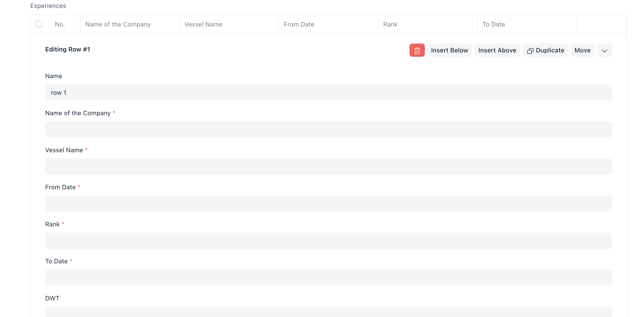The height and width of the screenshot is (317, 644).
Task: Focus the Name of the Company field
Action: point(328,130)
